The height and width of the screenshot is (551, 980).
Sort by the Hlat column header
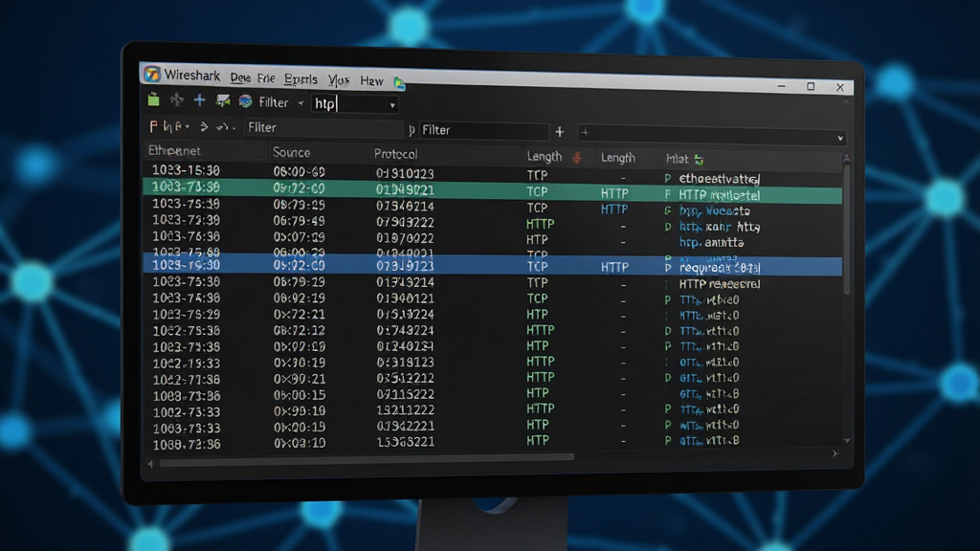click(677, 160)
